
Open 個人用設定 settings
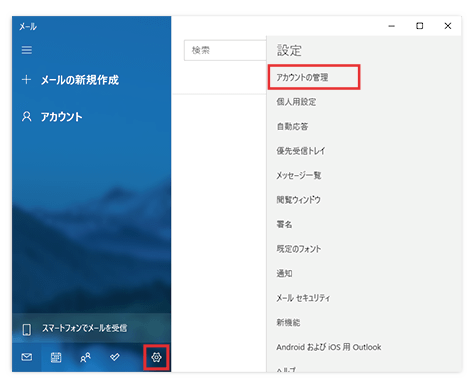tap(296, 102)
